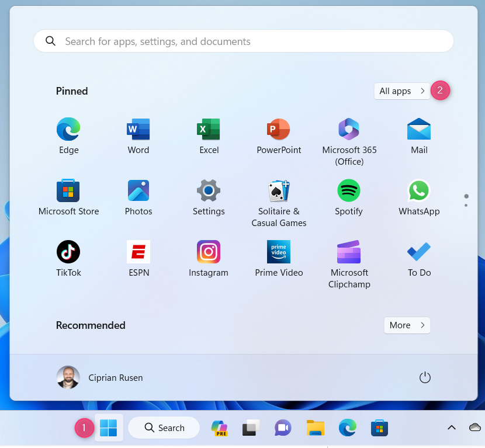This screenshot has height=448, width=485.
Task: Open Task View on the taskbar
Action: (251, 428)
